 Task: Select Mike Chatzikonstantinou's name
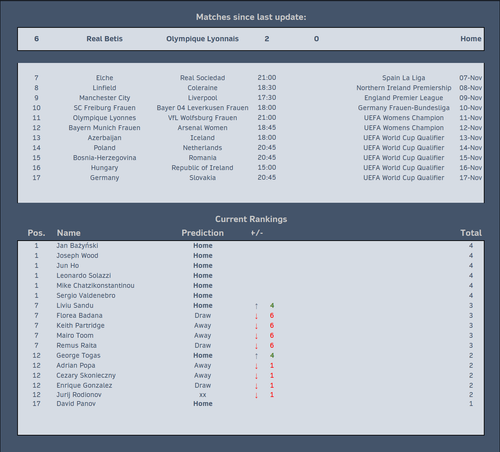tap(95, 286)
